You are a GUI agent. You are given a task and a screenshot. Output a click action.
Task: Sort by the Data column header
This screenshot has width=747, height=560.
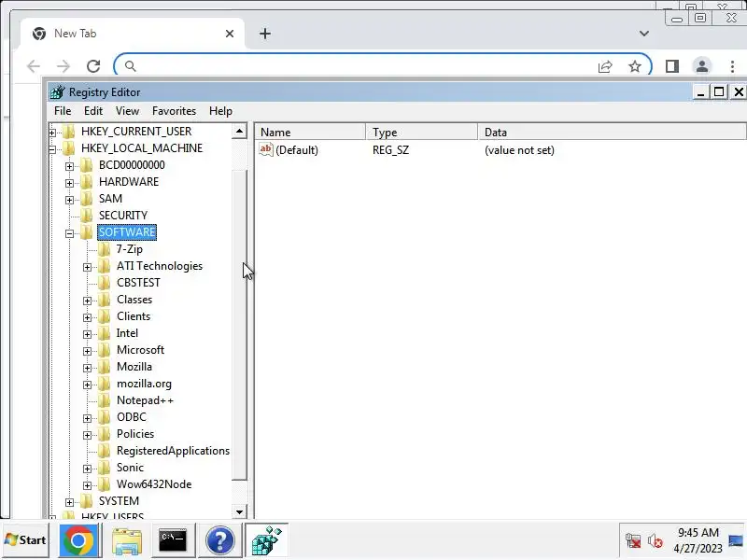pyautogui.click(x=613, y=132)
